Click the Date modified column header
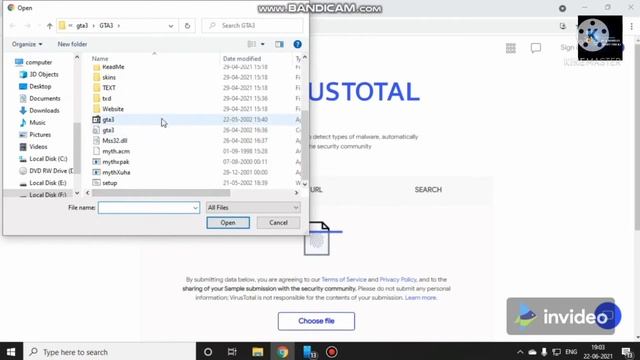The height and width of the screenshot is (360, 640). pos(242,59)
